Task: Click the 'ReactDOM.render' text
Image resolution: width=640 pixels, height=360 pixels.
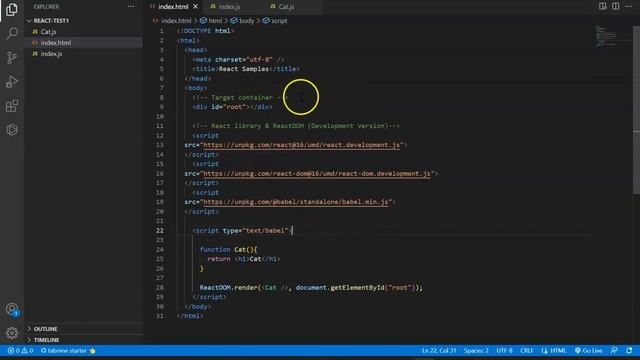Action: 228,287
